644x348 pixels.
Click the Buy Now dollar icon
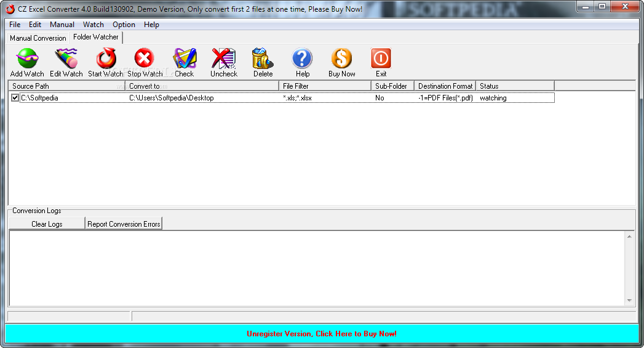click(x=342, y=59)
